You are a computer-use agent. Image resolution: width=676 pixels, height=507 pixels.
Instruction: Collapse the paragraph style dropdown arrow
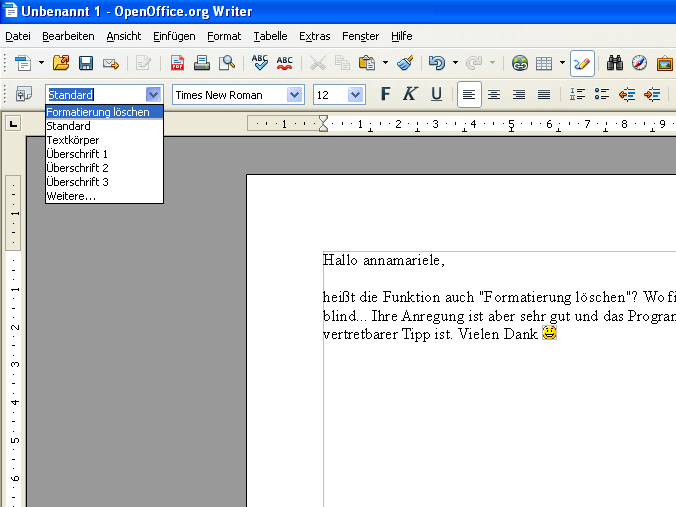click(153, 95)
